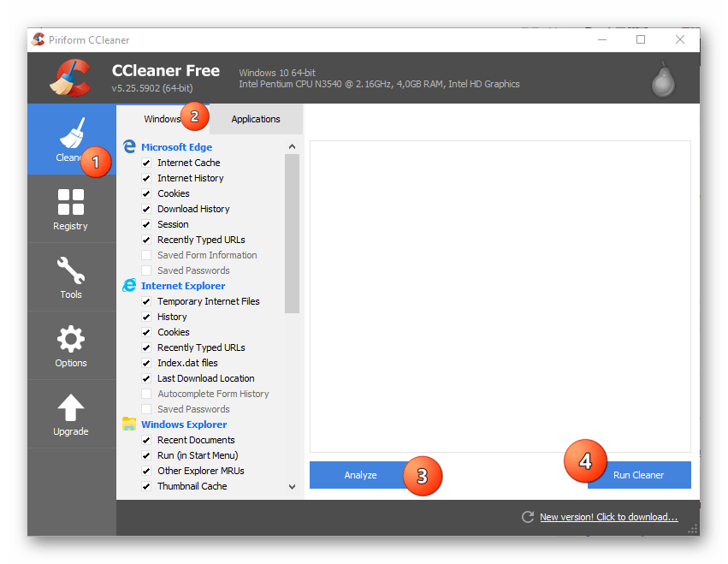Screen dimensions: 728x564
Task: Open the Tools wrench section
Action: (70, 277)
